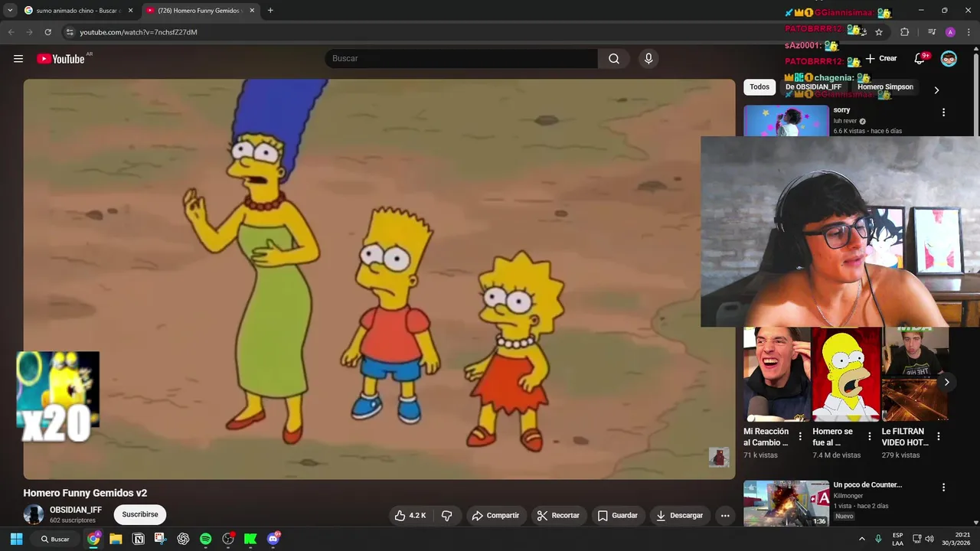
Task: Open the Chrome extensions puzzle icon
Action: [904, 32]
